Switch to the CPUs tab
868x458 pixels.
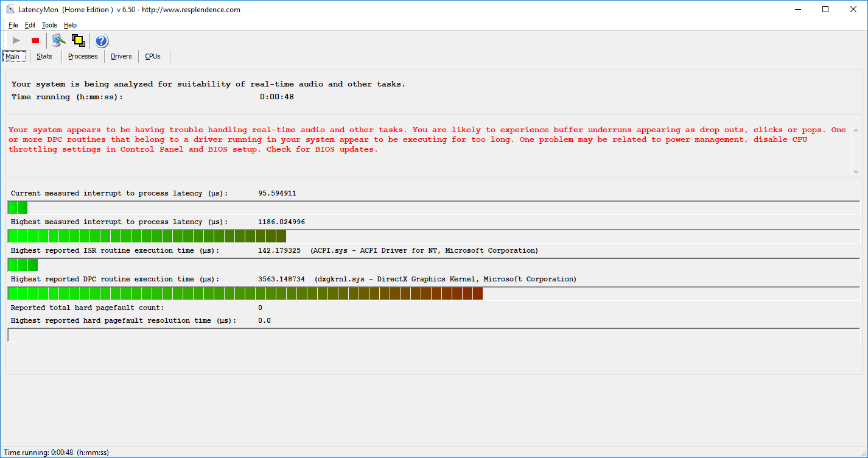coord(153,56)
